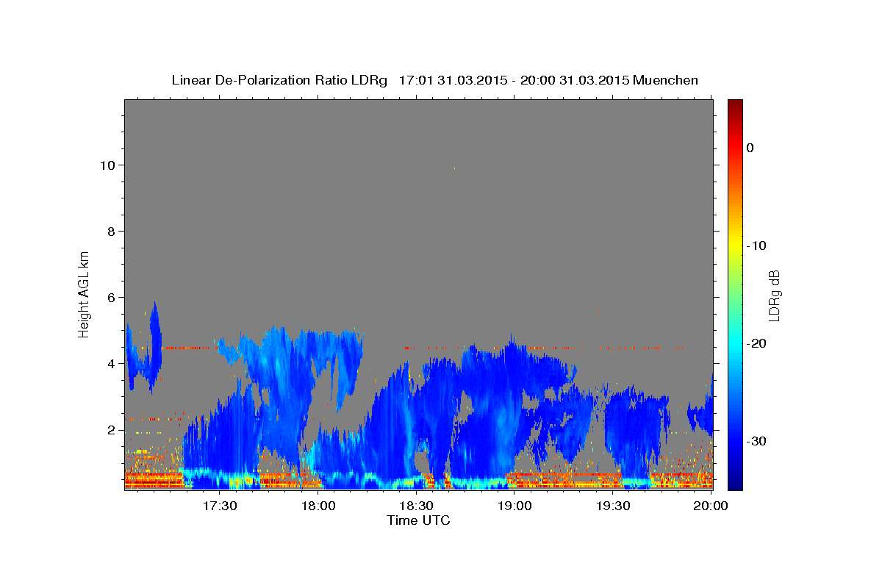The height and width of the screenshot is (588, 882).
Task: Click the plot title 'Linear De-Polarization Ratio LDRg'
Action: click(279, 80)
